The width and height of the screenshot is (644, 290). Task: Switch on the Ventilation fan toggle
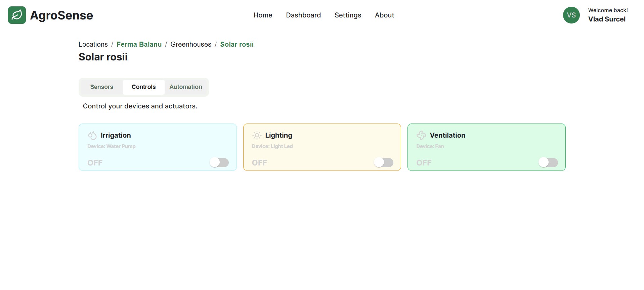pyautogui.click(x=548, y=162)
